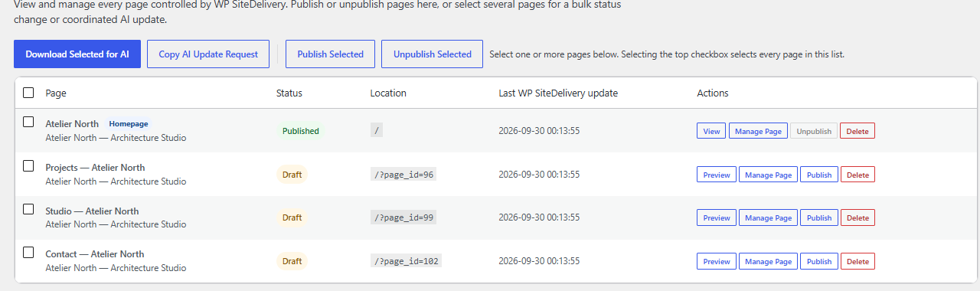This screenshot has width=980, height=291.
Task: View the Atelier North homepage
Action: point(711,131)
